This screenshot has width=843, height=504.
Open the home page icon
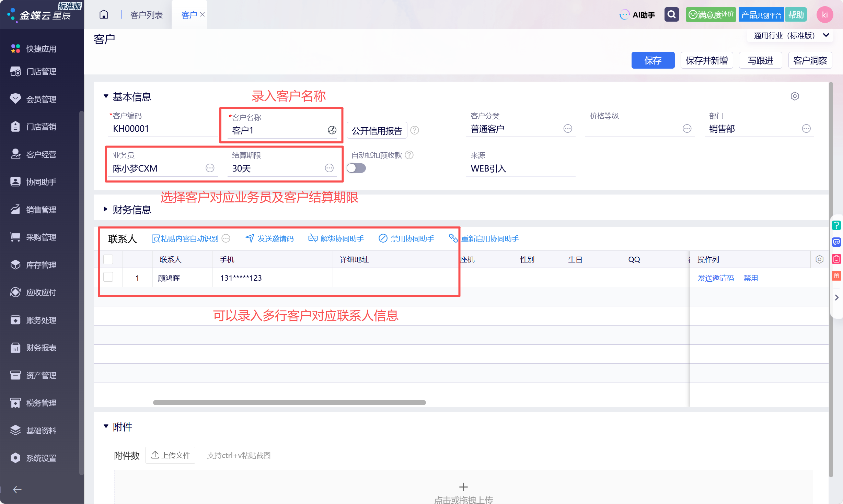point(104,14)
